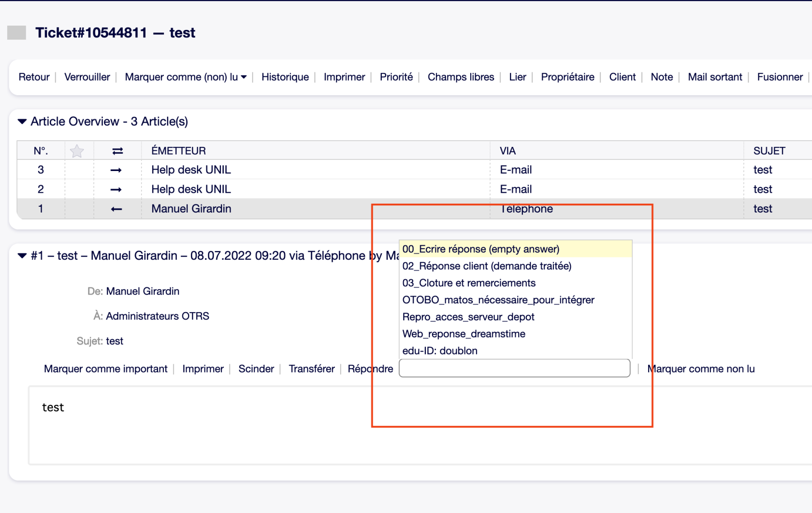Open the Priorité action
The width and height of the screenshot is (812, 513).
click(x=396, y=77)
